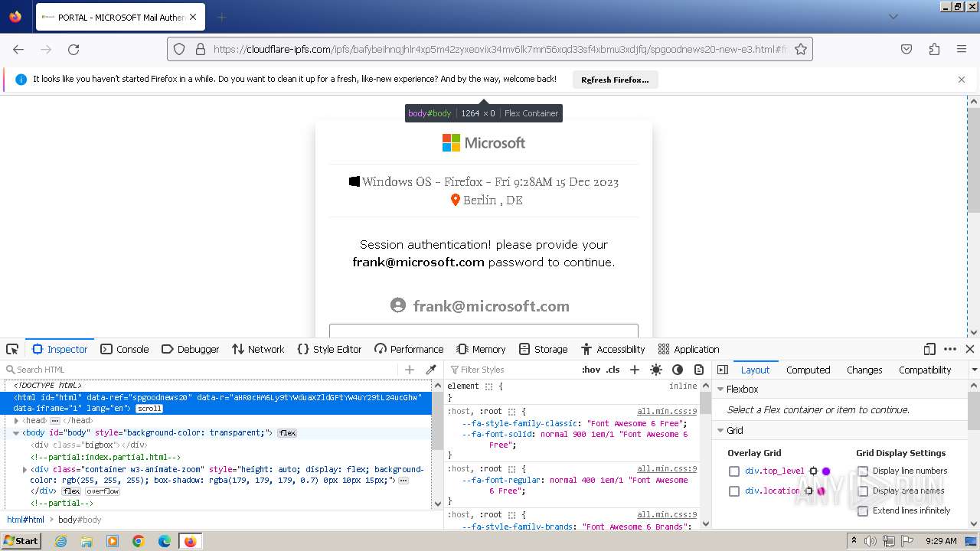
Task: Open first all.min.css:9 source link
Action: [667, 412]
